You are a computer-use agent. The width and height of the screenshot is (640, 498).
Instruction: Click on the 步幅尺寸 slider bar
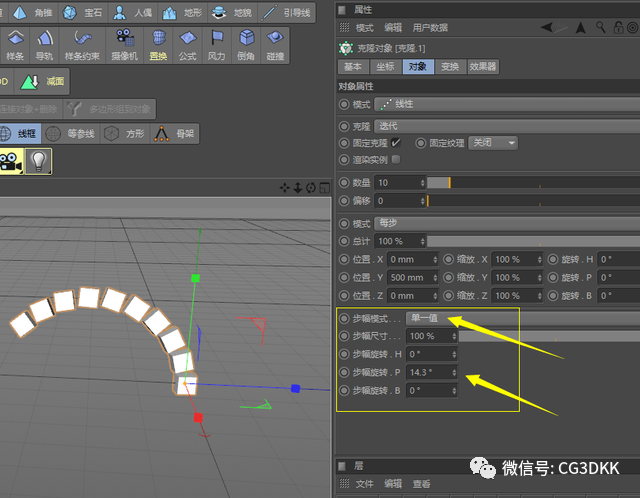pyautogui.click(x=549, y=336)
